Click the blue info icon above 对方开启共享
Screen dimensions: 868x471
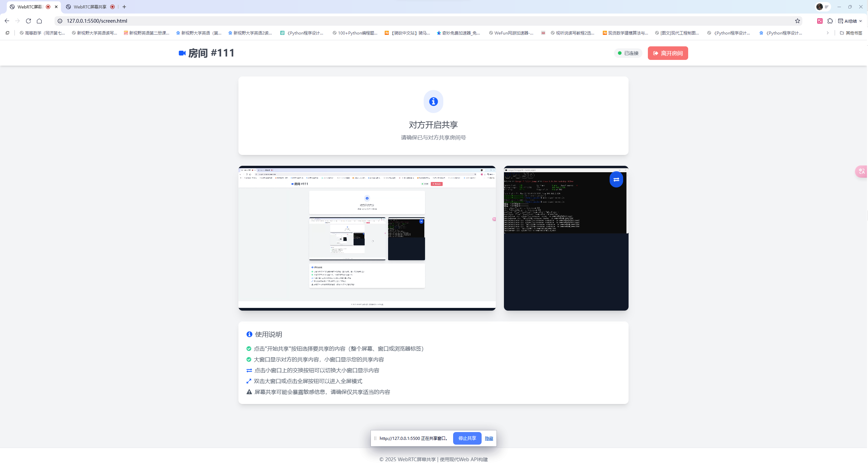coord(433,102)
